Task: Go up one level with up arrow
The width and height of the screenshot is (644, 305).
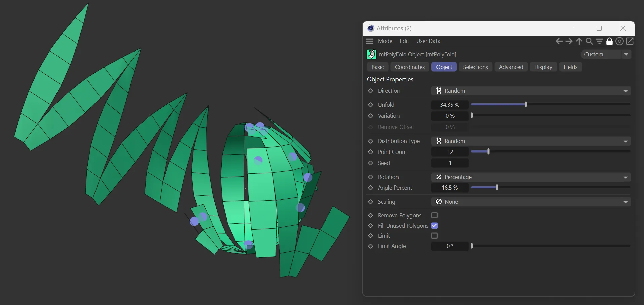Action: (579, 41)
